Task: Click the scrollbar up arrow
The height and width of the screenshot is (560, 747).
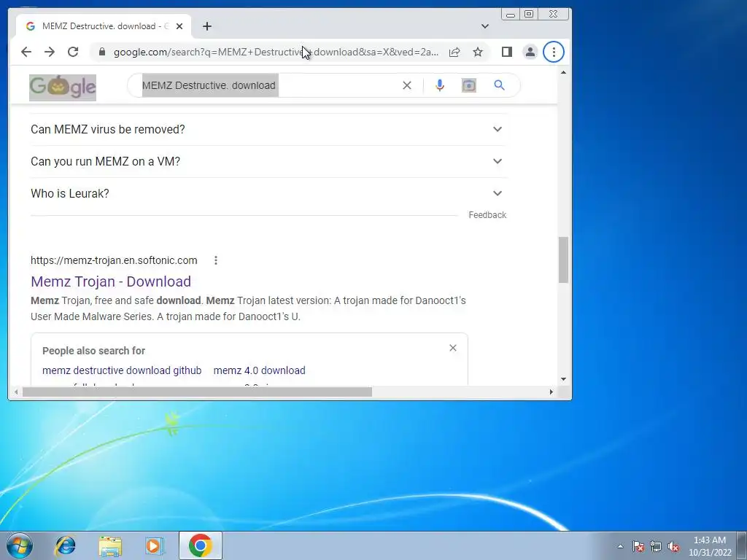Action: 564,73
